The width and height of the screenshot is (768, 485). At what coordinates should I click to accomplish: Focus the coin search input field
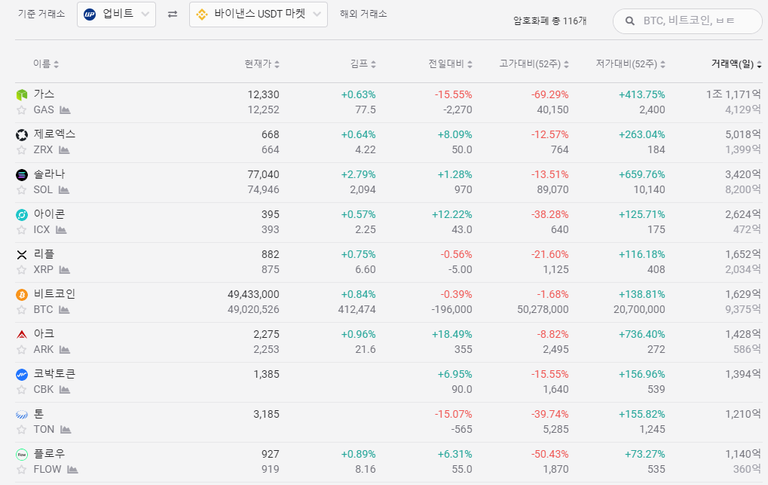point(688,21)
